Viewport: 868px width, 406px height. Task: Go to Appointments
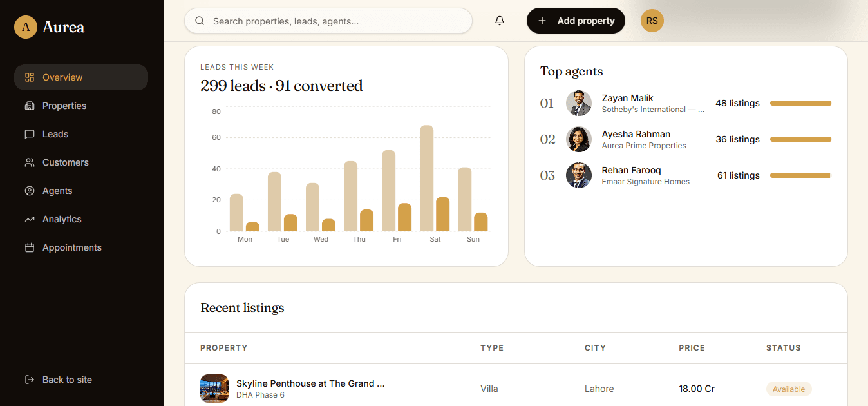[x=81, y=247]
